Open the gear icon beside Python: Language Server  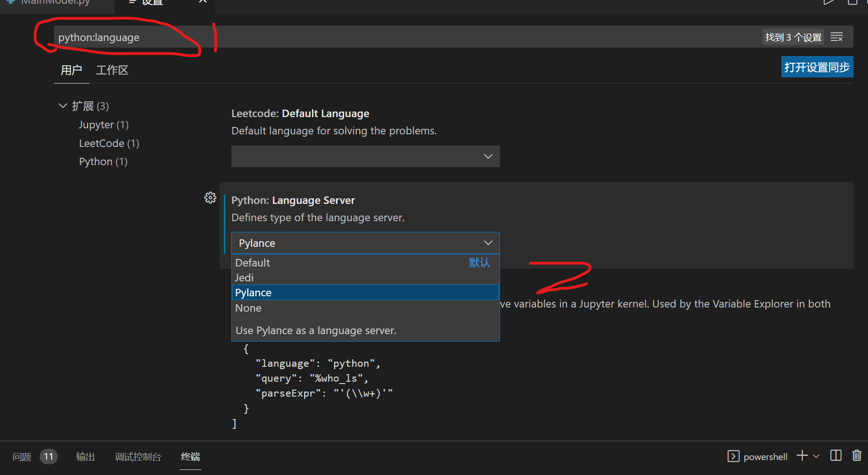(210, 197)
